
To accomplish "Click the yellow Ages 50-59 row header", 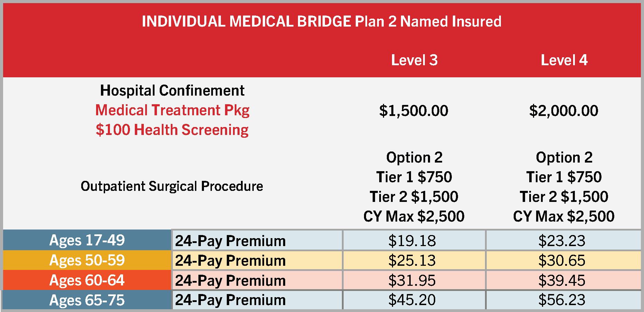I will tap(87, 260).
